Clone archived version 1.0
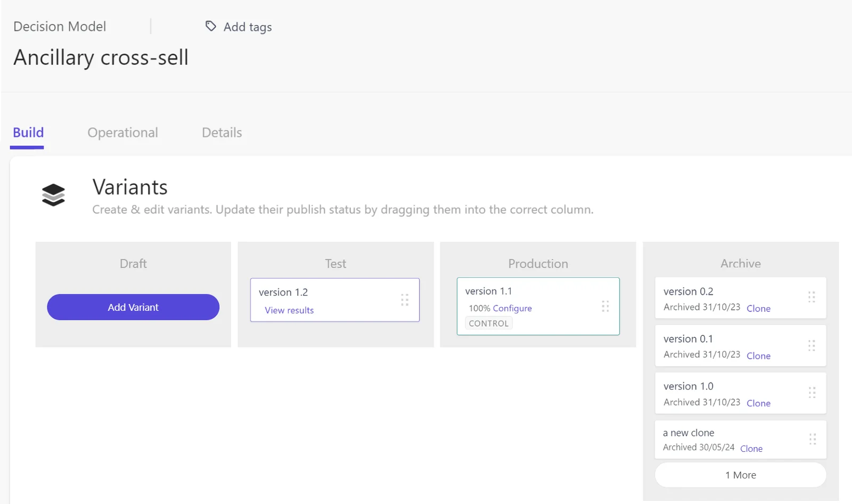852x504 pixels. click(758, 403)
